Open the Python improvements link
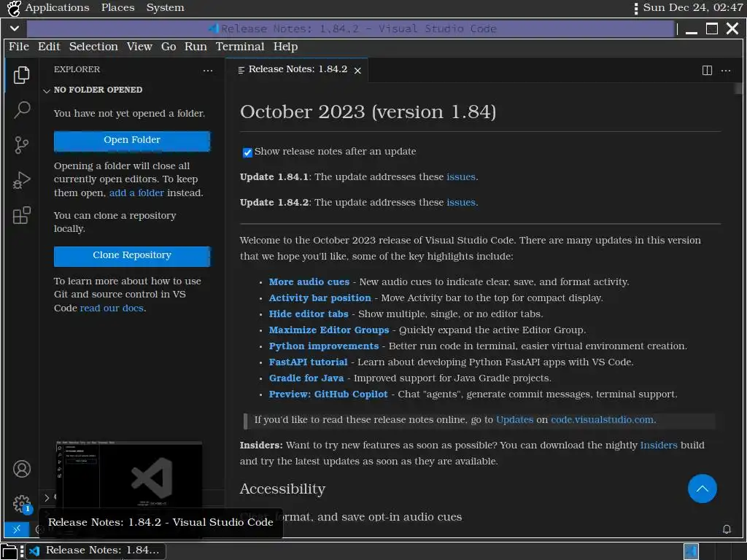This screenshot has height=560, width=747. [323, 346]
